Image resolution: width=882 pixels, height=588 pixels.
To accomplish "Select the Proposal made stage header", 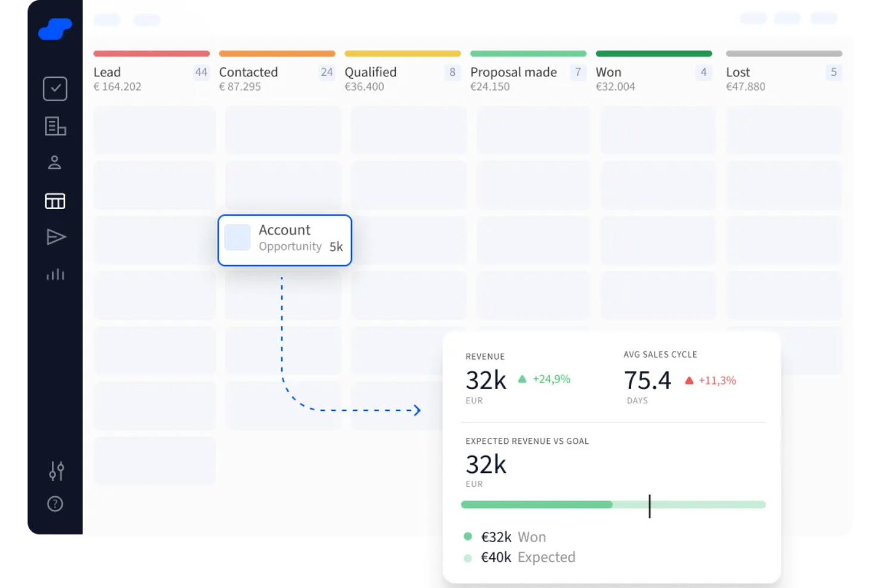I will point(513,71).
